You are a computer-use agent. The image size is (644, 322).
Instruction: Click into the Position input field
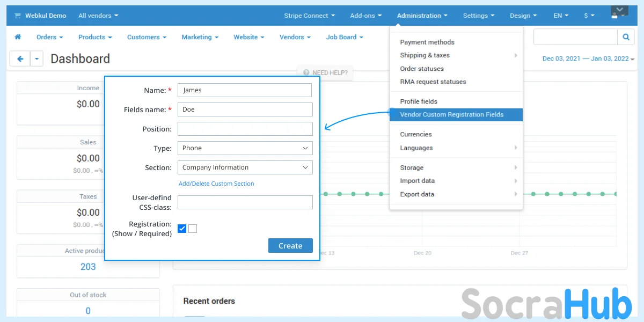tap(245, 129)
